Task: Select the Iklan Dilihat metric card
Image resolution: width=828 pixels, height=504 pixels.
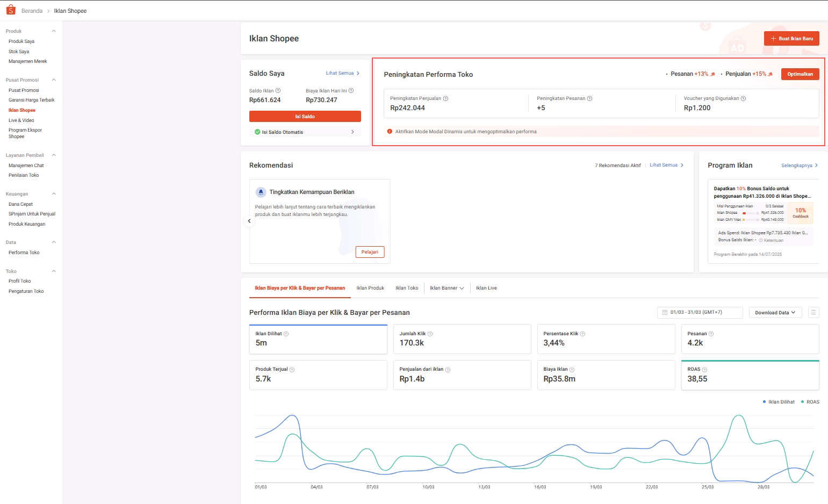Action: coord(318,339)
